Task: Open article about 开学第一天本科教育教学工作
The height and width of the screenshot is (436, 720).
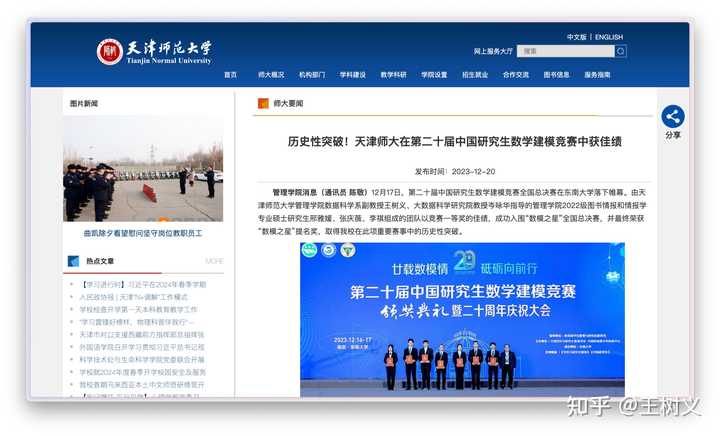Action: pos(138,310)
